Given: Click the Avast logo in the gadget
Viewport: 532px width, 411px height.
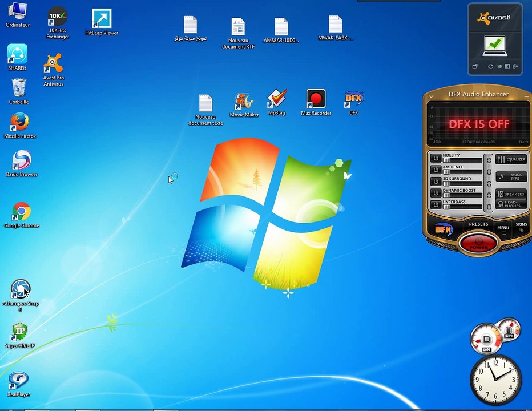Looking at the screenshot, I should tap(494, 18).
